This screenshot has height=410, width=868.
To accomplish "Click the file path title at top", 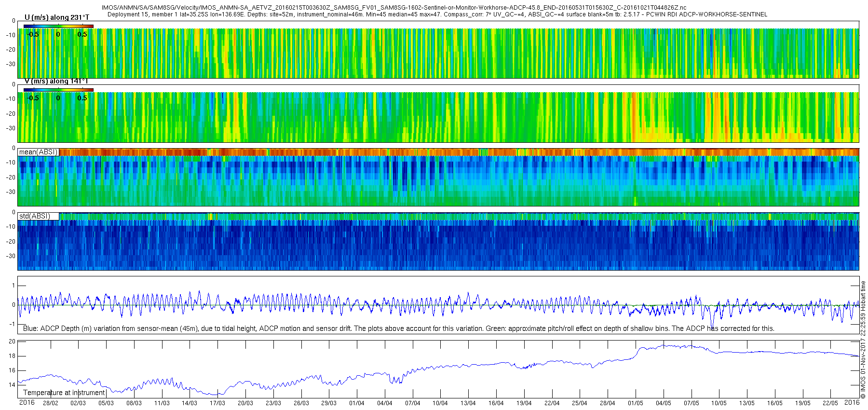I will pyautogui.click(x=394, y=8).
